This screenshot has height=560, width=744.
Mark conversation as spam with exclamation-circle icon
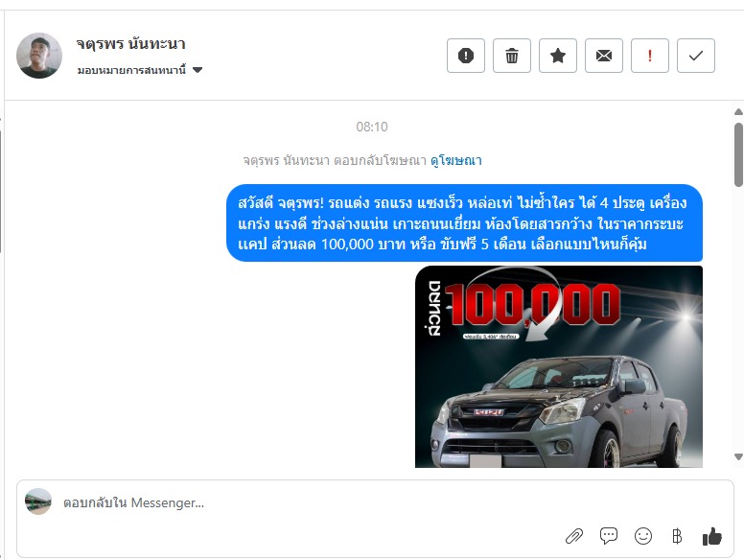pyautogui.click(x=465, y=56)
